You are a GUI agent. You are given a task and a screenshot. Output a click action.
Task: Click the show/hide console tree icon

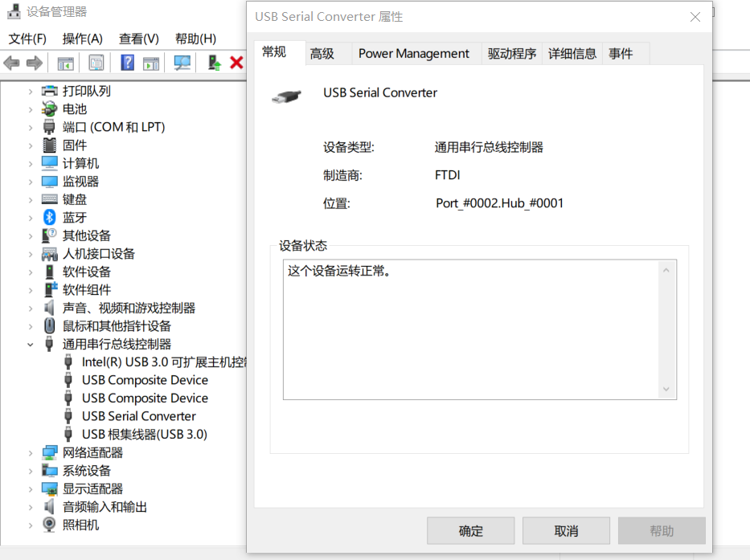(66, 63)
